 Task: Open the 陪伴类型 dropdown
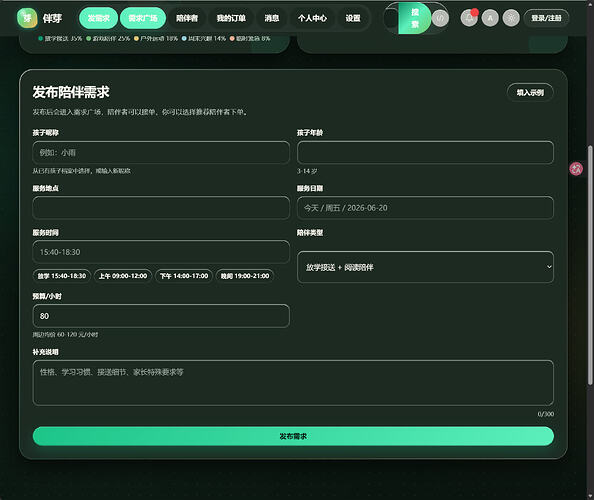point(425,267)
